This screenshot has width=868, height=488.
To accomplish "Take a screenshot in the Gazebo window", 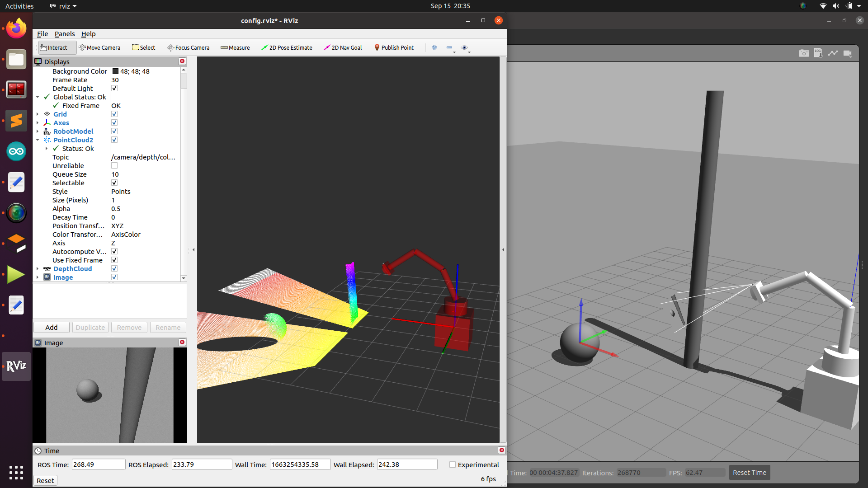I will (804, 53).
